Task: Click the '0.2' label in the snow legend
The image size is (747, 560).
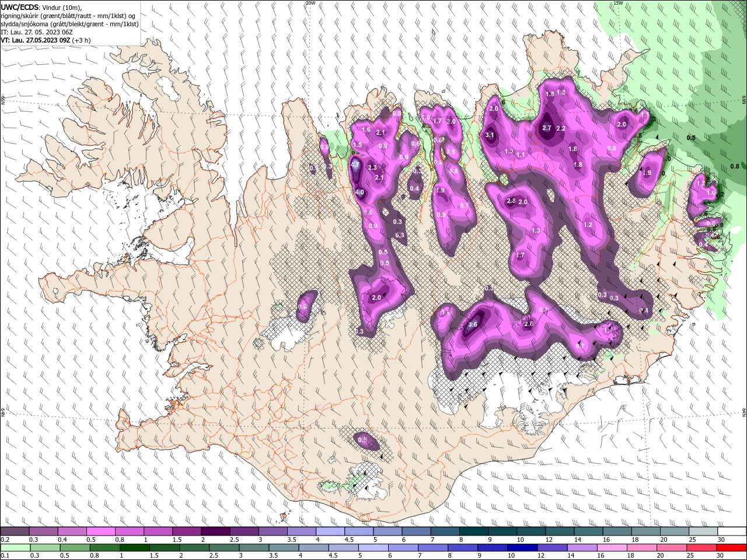Action: [x=4, y=540]
